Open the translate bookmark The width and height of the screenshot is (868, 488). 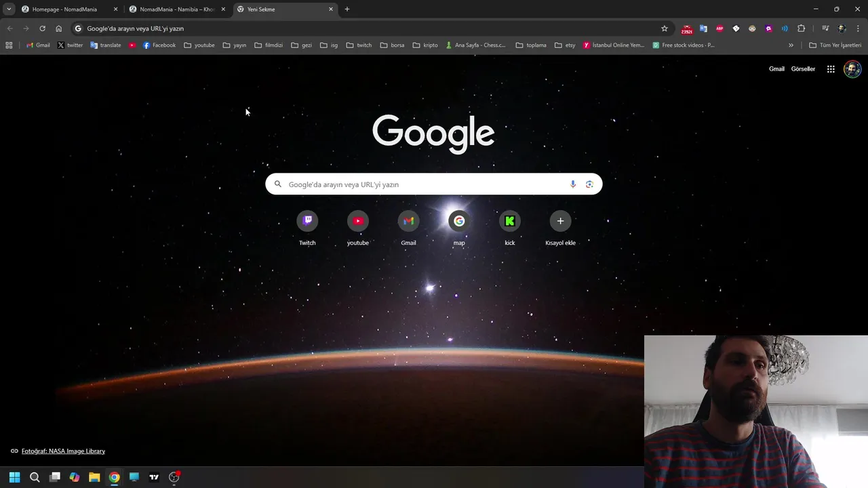pyautogui.click(x=106, y=45)
